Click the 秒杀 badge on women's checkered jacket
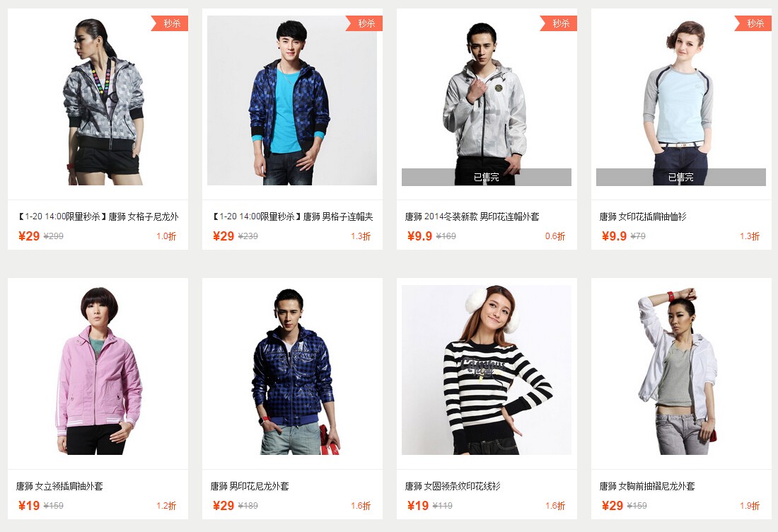This screenshot has width=778, height=532. 170,23
